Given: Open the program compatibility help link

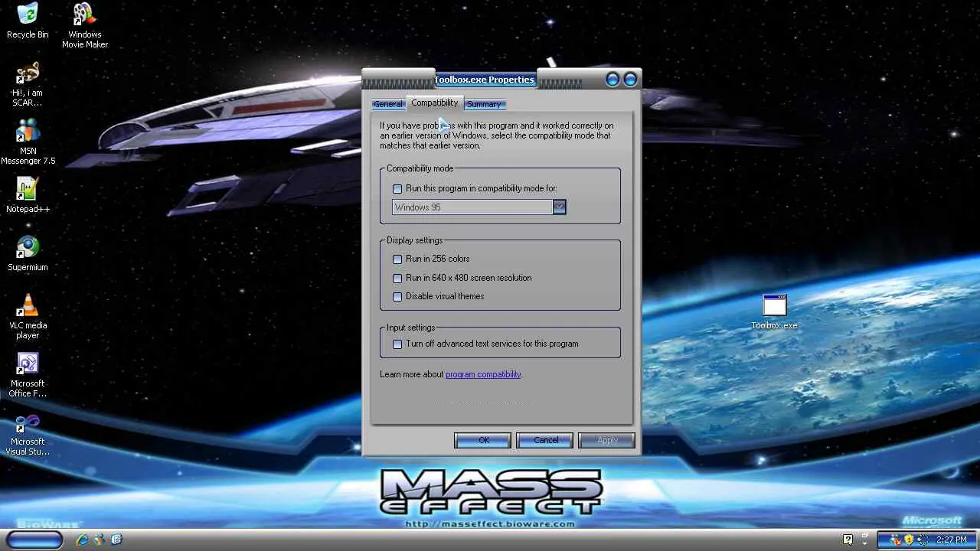Looking at the screenshot, I should point(483,374).
